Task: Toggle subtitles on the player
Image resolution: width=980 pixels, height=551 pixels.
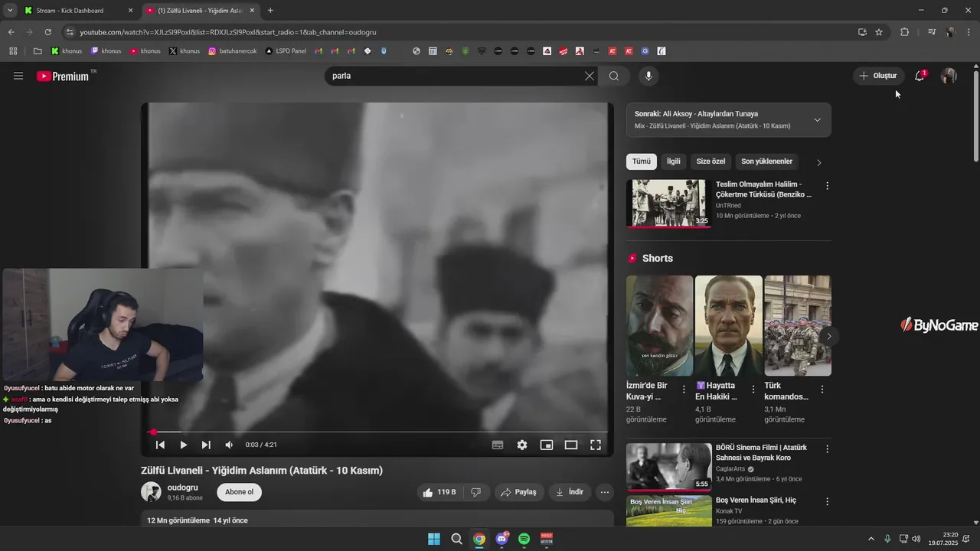Action: [498, 445]
